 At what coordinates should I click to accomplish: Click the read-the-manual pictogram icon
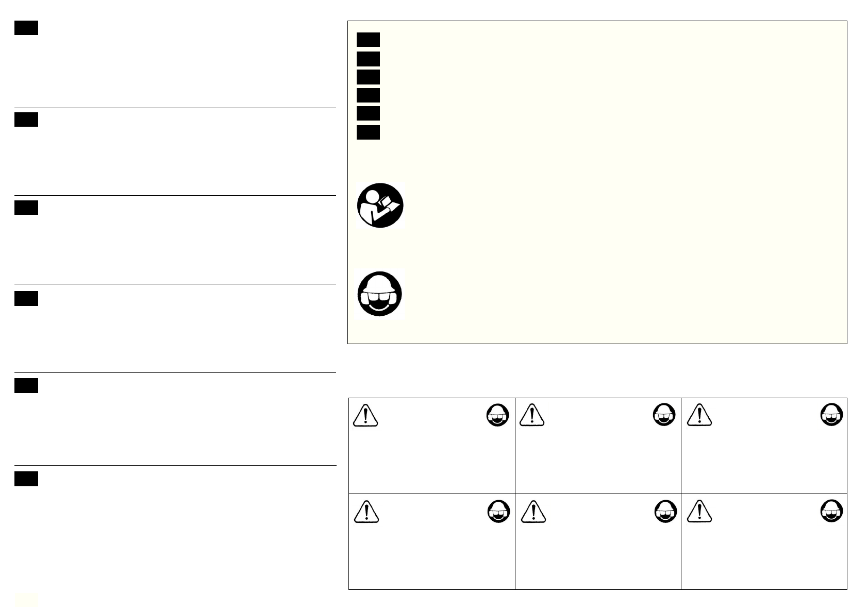pyautogui.click(x=380, y=206)
